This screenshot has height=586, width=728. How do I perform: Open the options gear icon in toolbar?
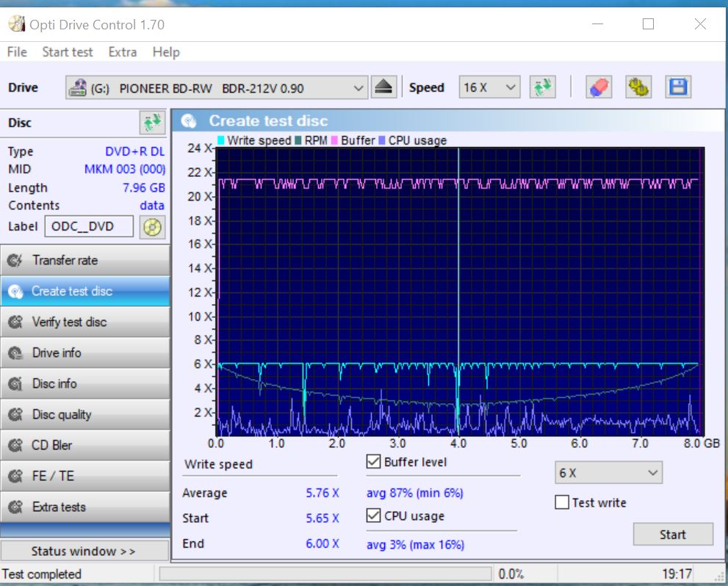coord(638,87)
